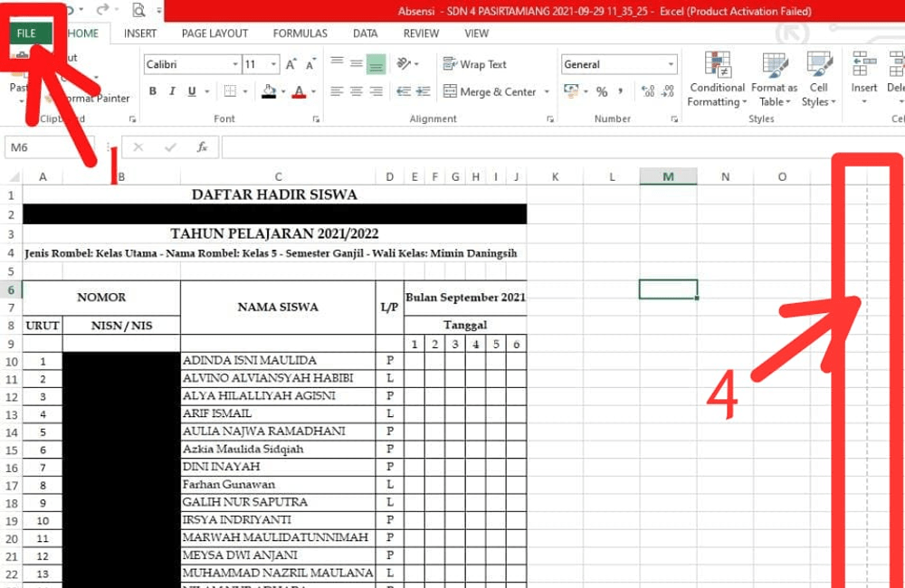
Task: Apply Percent Style to the selection
Action: tap(601, 91)
